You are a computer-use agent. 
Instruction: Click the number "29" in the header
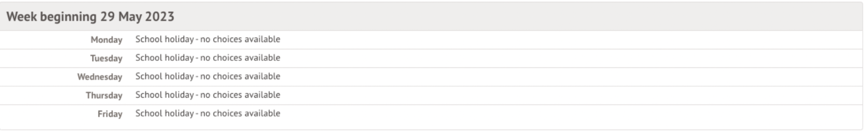107,17
